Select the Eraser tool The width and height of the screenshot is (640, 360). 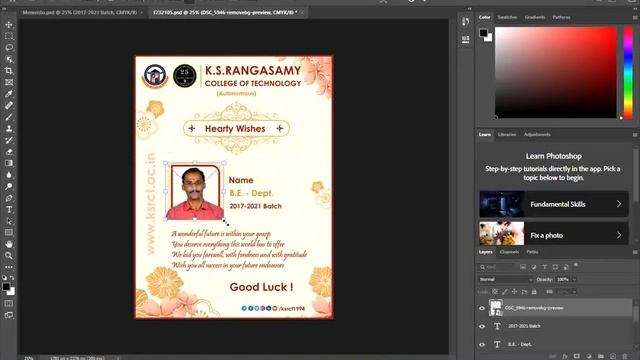point(9,151)
